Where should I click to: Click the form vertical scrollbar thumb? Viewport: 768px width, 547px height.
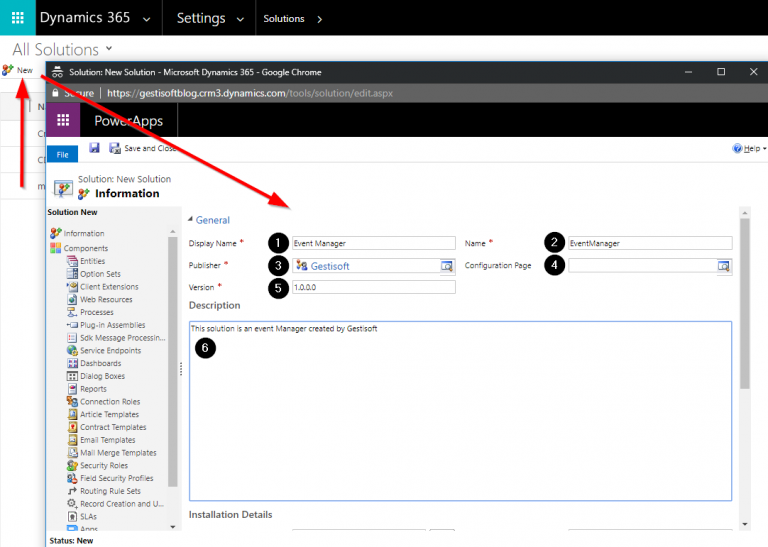coord(744,304)
